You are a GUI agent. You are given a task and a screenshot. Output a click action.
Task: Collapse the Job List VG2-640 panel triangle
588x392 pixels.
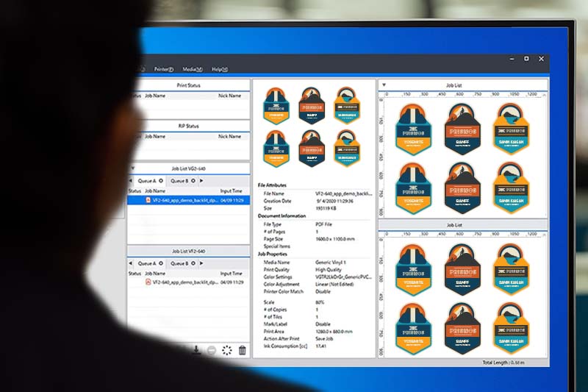click(132, 168)
